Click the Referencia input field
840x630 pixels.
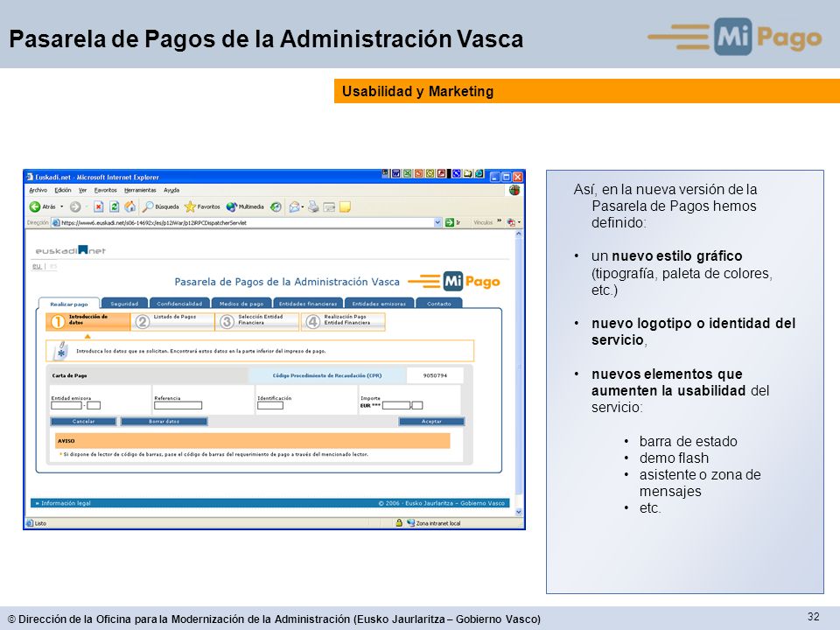178,405
